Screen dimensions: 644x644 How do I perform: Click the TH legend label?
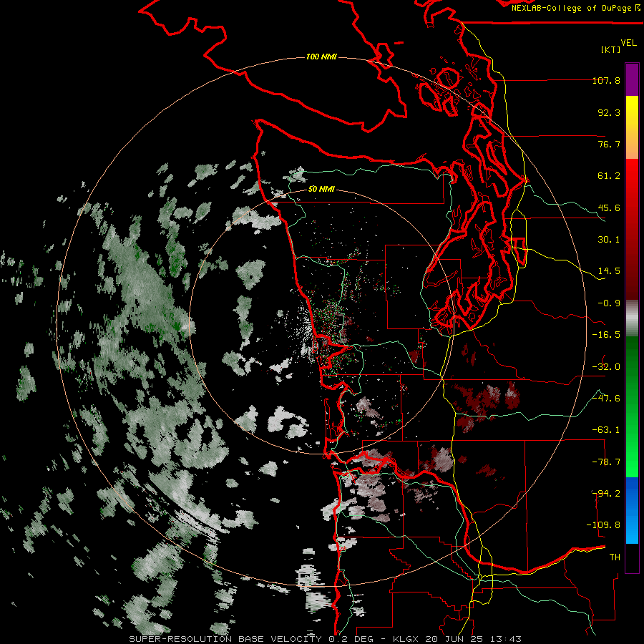tap(615, 557)
